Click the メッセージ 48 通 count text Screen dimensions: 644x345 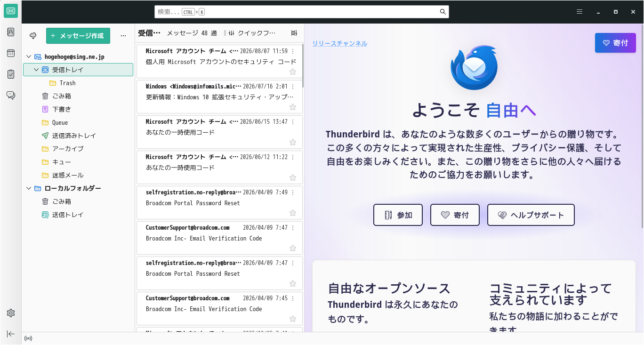point(192,33)
